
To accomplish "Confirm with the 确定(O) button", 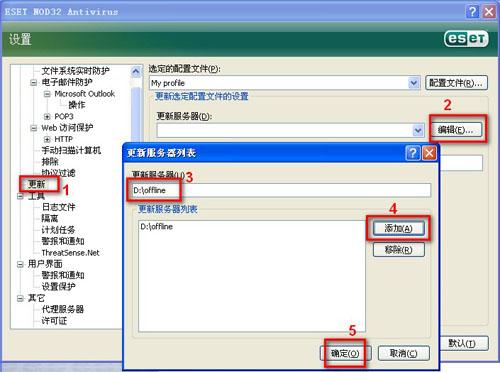I will (x=345, y=353).
